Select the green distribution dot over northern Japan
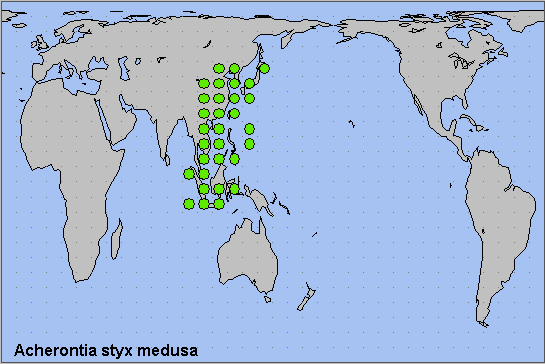Viewport: 545px width, 364px height. click(x=264, y=68)
